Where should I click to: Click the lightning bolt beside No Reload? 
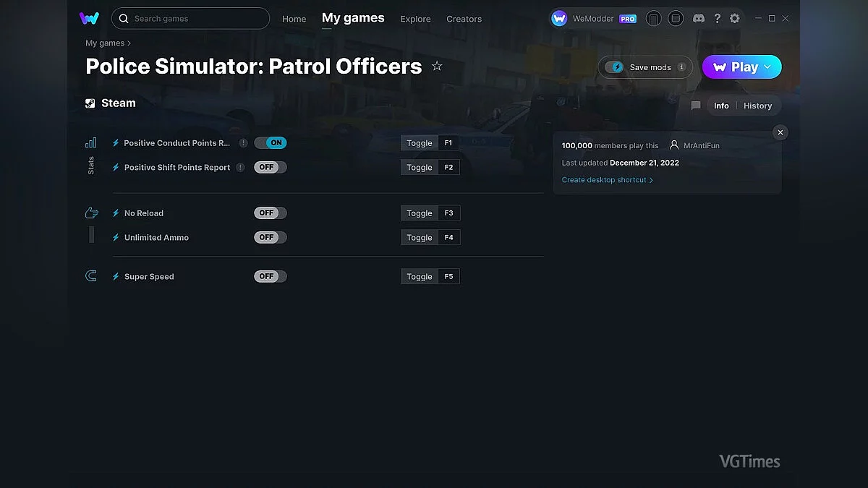click(x=116, y=213)
